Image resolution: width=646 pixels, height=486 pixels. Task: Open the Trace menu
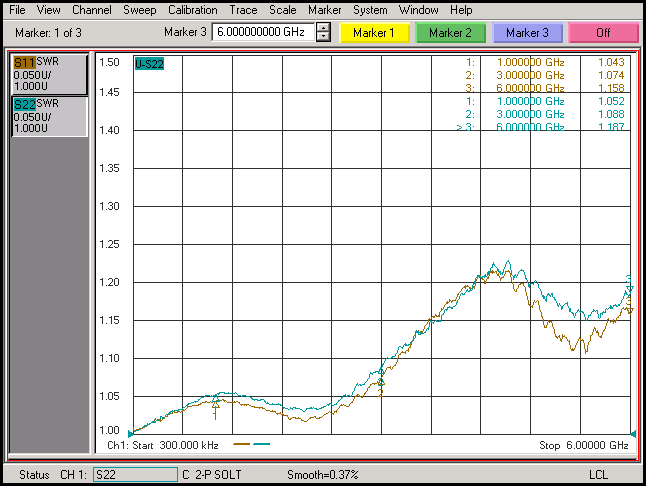pos(243,10)
